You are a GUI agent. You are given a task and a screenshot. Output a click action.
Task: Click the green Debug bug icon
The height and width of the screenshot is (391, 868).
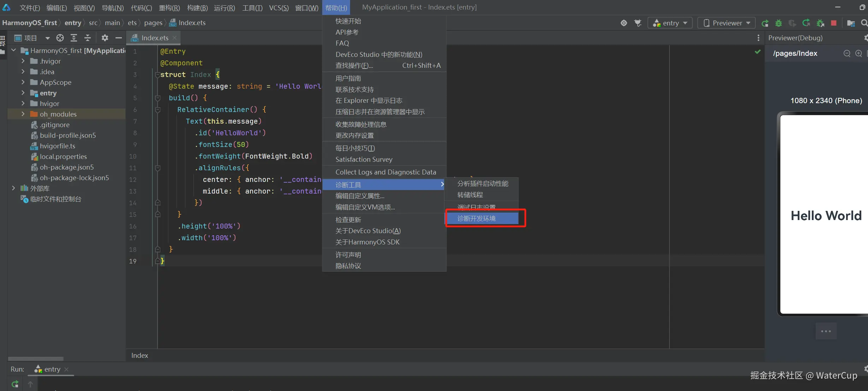[x=778, y=23]
